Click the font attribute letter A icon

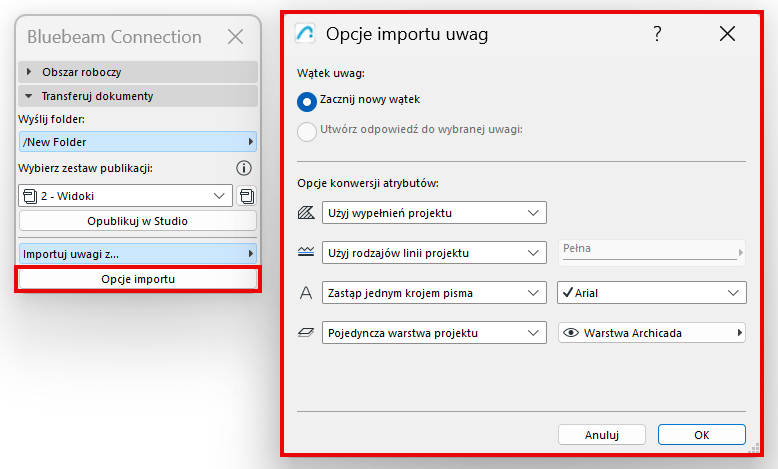click(306, 293)
